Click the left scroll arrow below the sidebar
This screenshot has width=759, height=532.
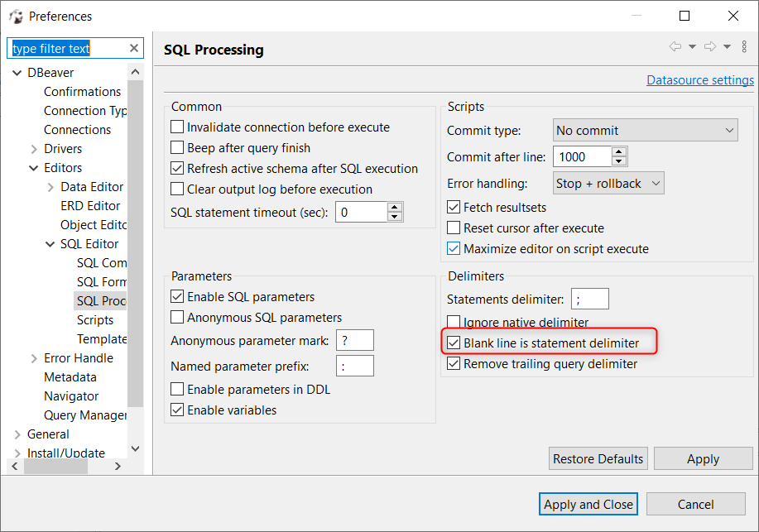click(x=13, y=467)
